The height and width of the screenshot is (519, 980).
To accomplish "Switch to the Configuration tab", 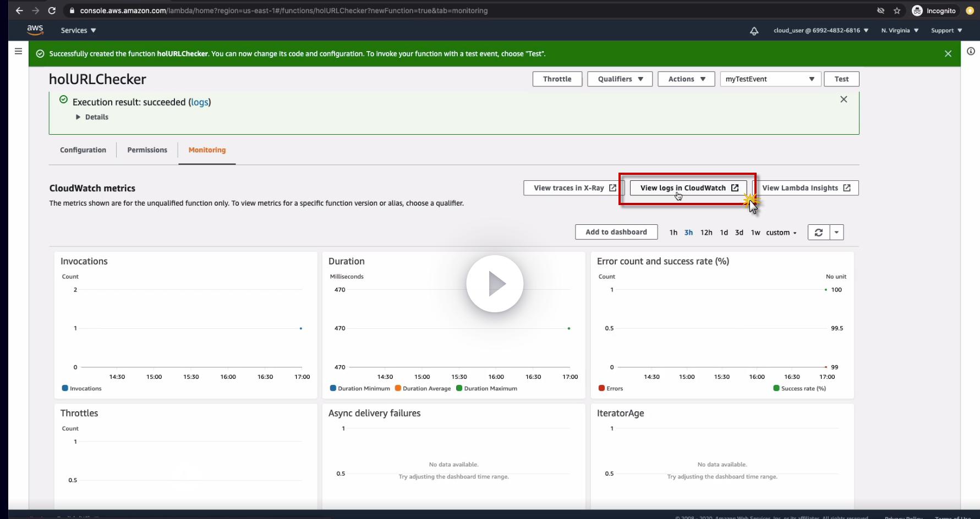I will click(x=83, y=150).
